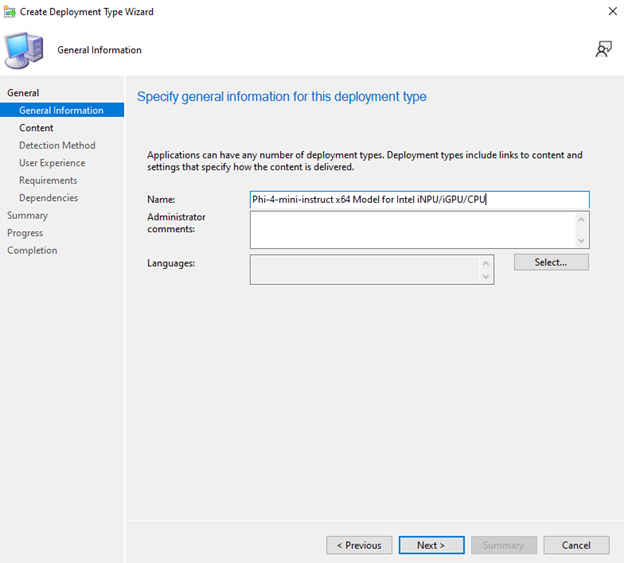Click the General section in sidebar
Screen dimensions: 624x563
(23, 93)
